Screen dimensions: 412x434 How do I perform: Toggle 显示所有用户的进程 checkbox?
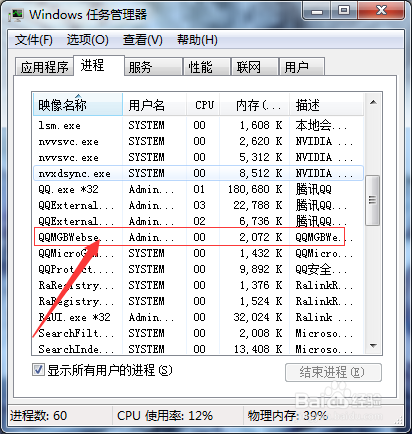tap(38, 370)
